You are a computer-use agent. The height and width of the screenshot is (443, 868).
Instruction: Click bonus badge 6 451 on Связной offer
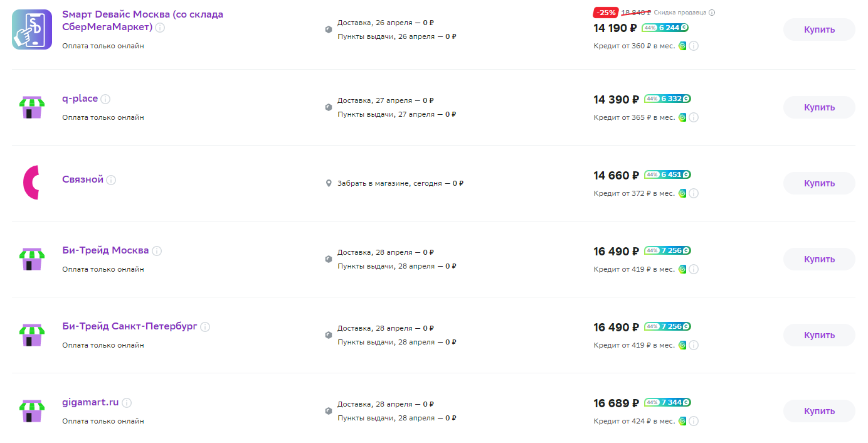tap(668, 174)
